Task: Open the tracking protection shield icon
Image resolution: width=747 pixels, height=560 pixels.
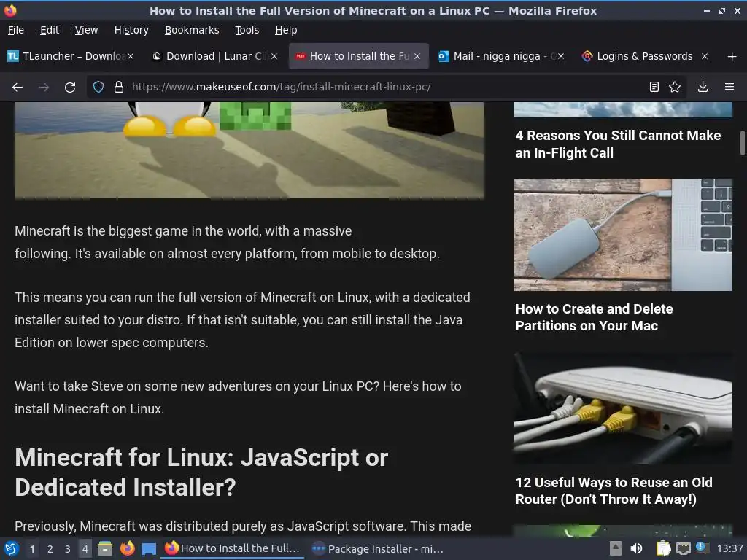Action: click(98, 87)
